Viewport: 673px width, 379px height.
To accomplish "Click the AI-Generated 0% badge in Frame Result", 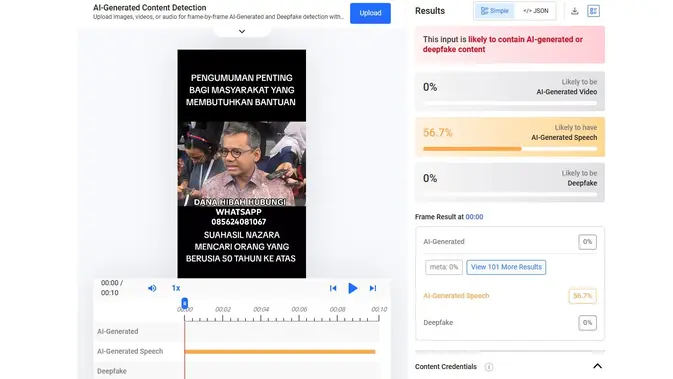I will 587,242.
